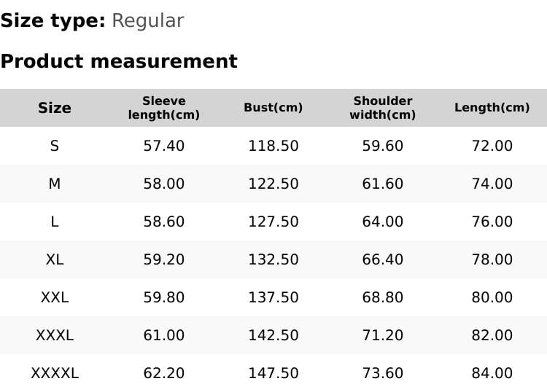Select the XXXXL size row label
The height and width of the screenshot is (392, 547).
point(55,373)
